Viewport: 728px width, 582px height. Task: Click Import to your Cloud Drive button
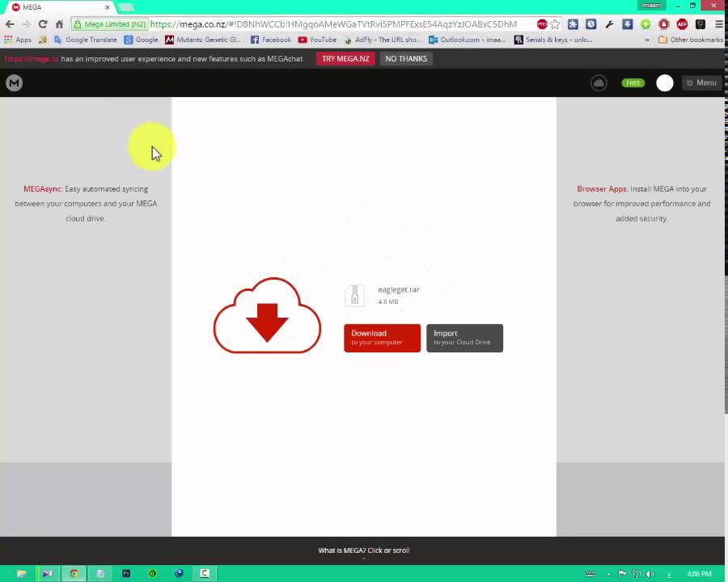(x=464, y=338)
